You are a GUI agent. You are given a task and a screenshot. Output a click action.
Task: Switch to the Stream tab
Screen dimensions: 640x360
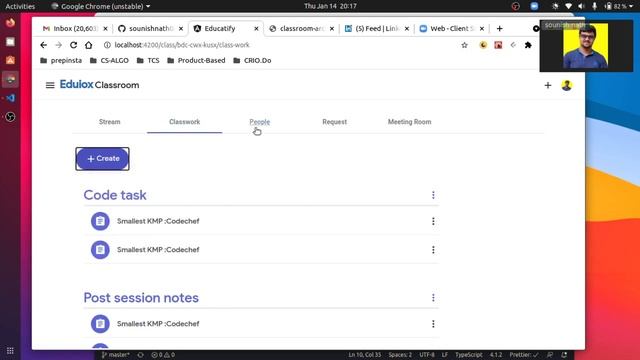pyautogui.click(x=109, y=122)
